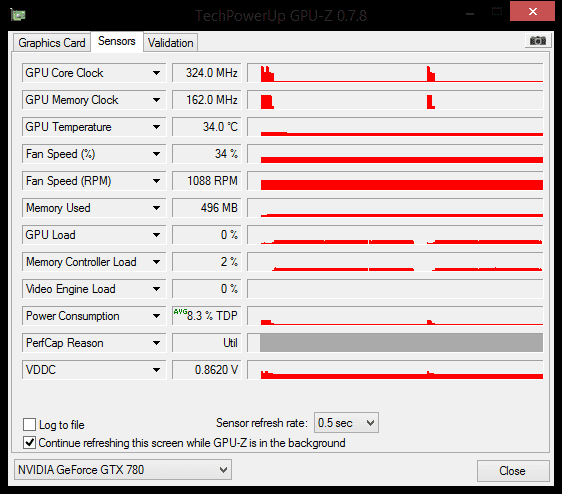Enable the Log to file checkbox

[x=29, y=424]
